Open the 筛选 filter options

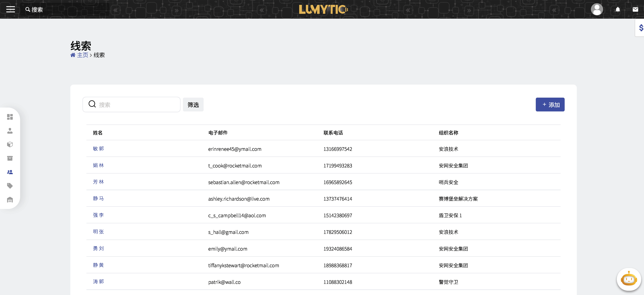pos(193,104)
